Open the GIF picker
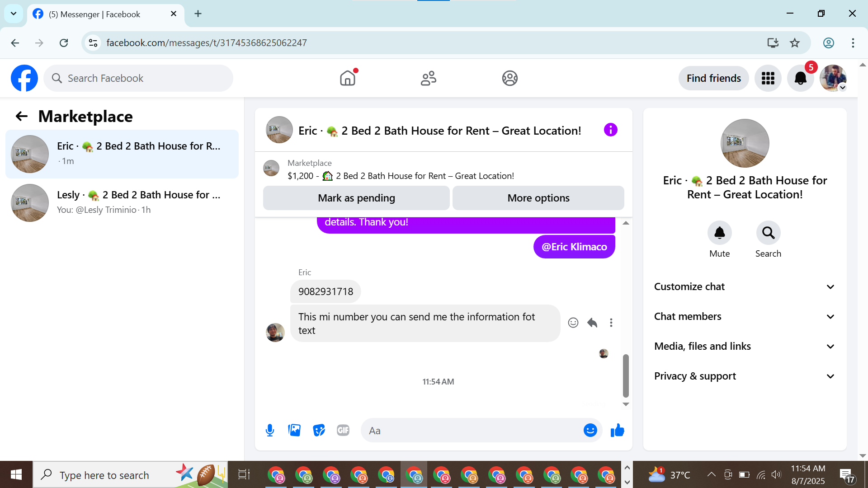The image size is (868, 488). [343, 430]
